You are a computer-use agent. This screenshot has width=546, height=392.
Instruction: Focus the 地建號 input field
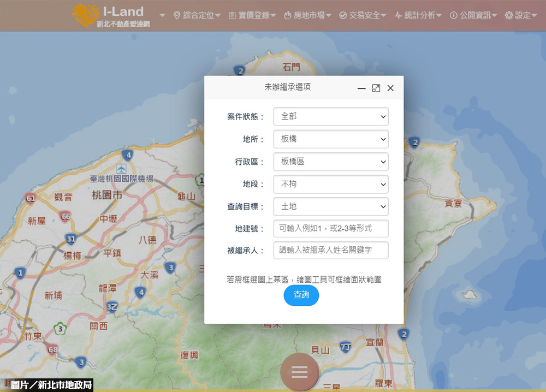[331, 228]
